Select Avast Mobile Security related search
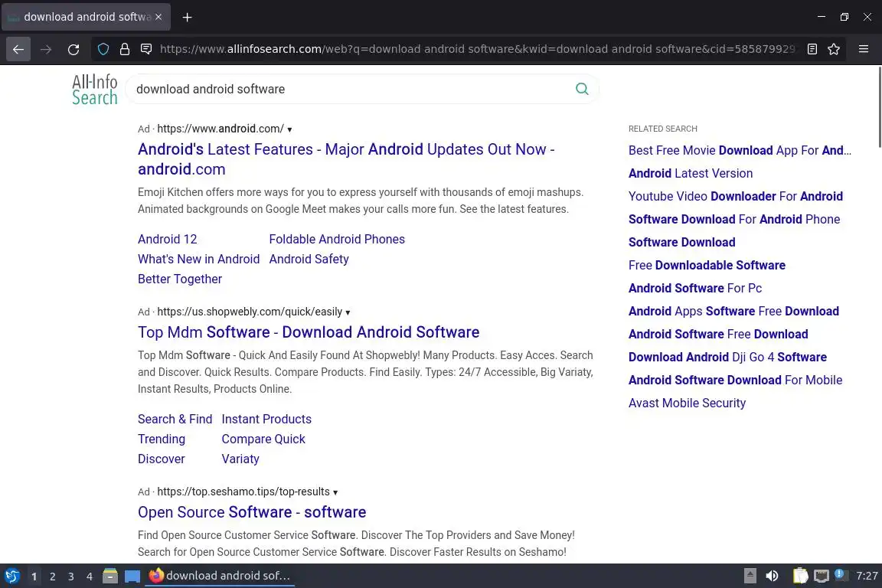 pyautogui.click(x=687, y=403)
